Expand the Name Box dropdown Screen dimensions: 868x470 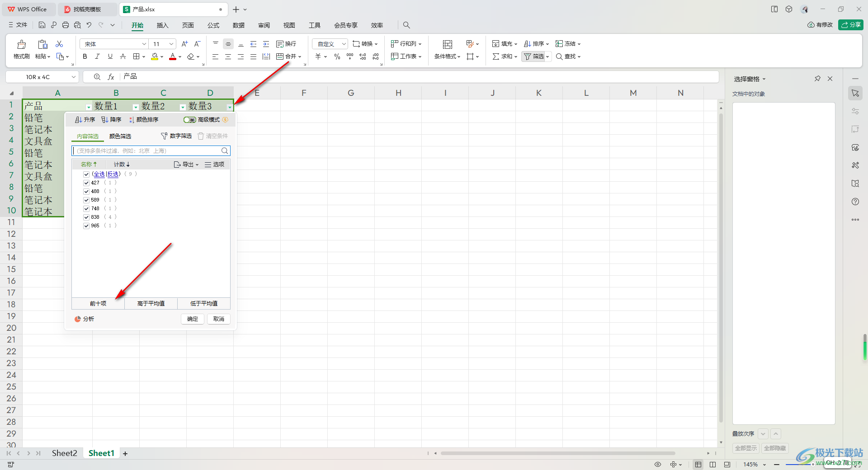pos(73,77)
